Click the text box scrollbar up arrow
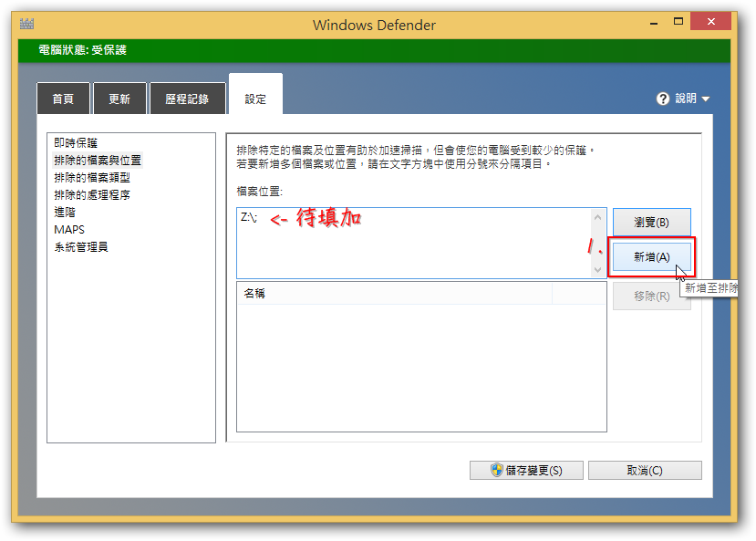The image size is (756, 541). 597,218
